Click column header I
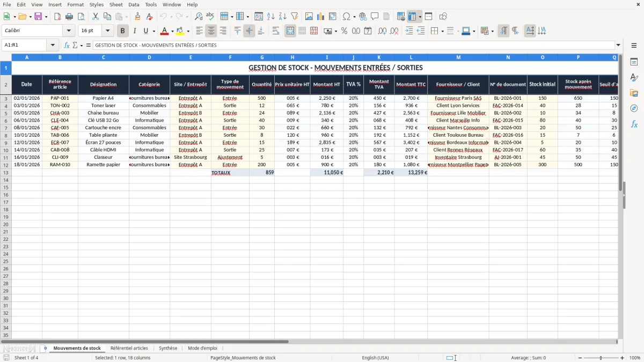The width and height of the screenshot is (644, 362). 327,57
